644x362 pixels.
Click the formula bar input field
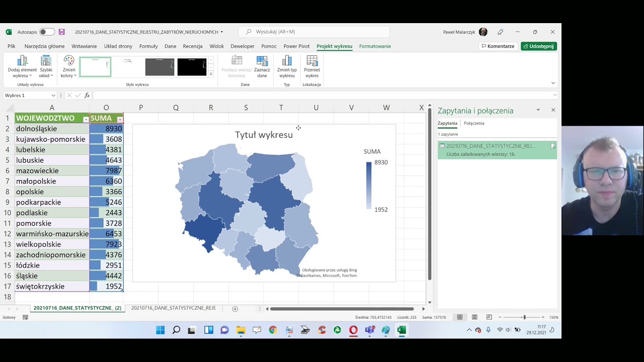coord(322,95)
